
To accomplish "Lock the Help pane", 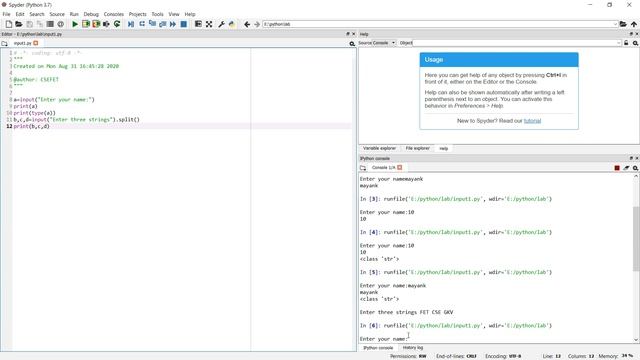I will [626, 43].
